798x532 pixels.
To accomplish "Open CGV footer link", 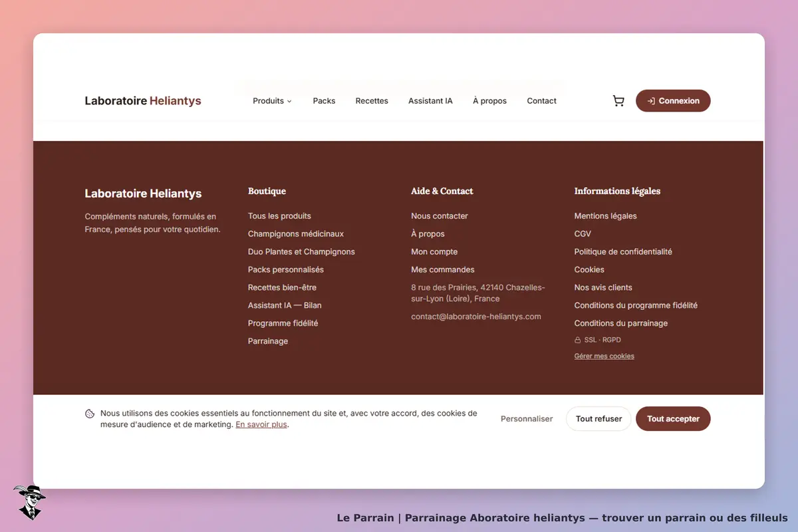I will tap(583, 234).
